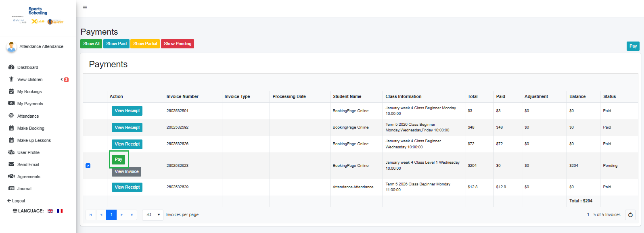Click the Show Partial filter button

click(x=145, y=44)
